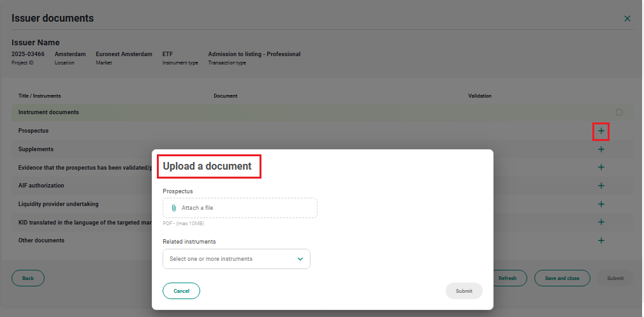This screenshot has width=644, height=317.
Task: Click the Upload a document heading
Action: click(207, 166)
